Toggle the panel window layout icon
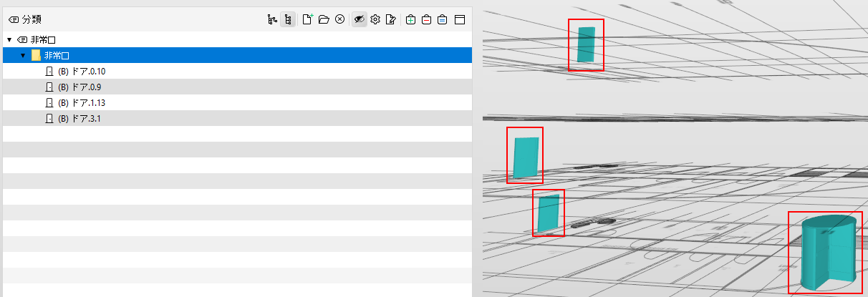868x297 pixels. (460, 20)
